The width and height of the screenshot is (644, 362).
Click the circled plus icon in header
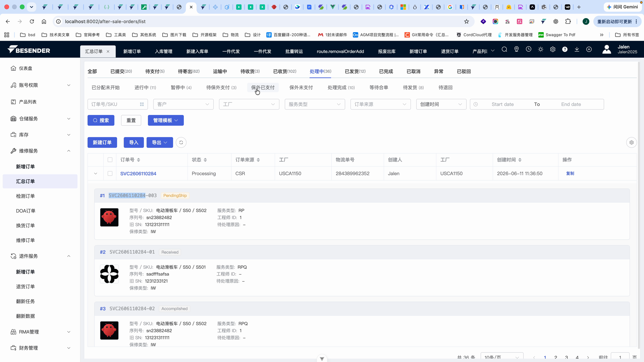[x=589, y=50]
